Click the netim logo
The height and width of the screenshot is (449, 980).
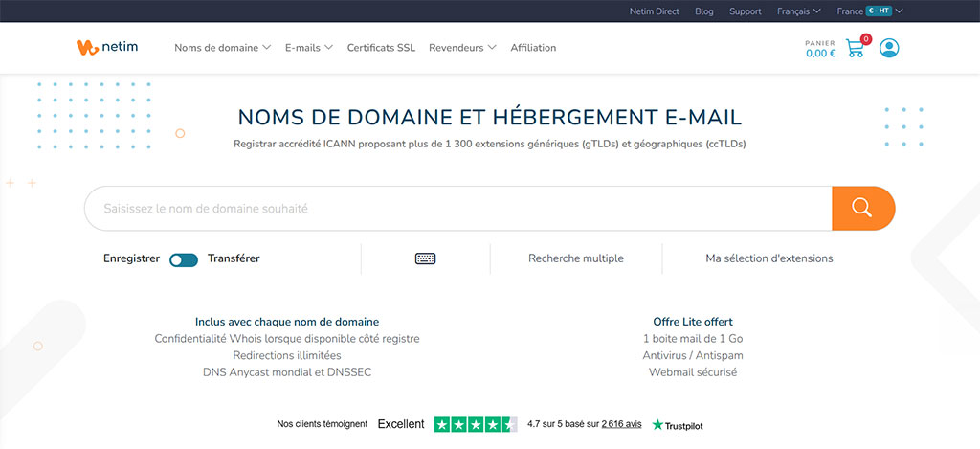pos(107,48)
